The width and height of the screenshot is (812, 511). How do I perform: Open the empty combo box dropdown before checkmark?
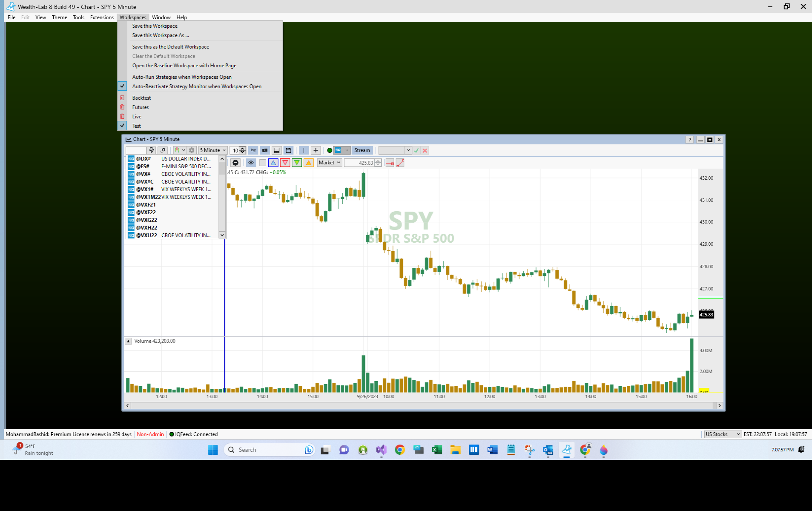pyautogui.click(x=408, y=150)
